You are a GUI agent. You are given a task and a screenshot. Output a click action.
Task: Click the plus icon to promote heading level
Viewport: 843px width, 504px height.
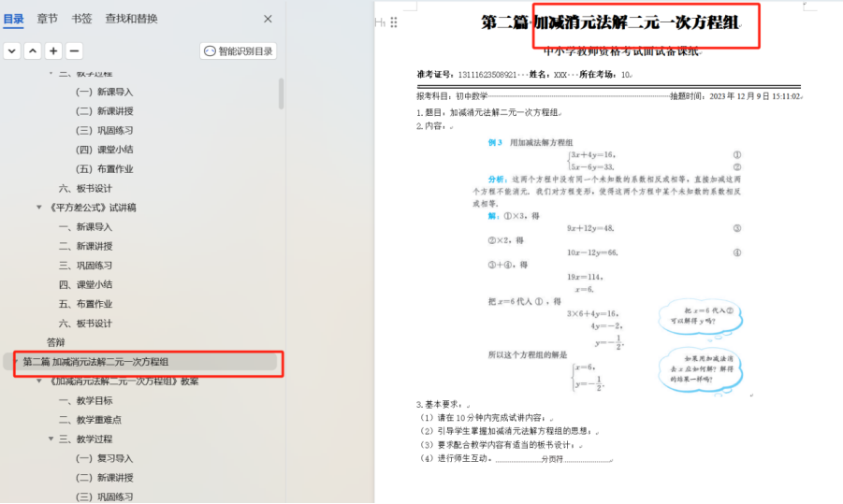[53, 51]
